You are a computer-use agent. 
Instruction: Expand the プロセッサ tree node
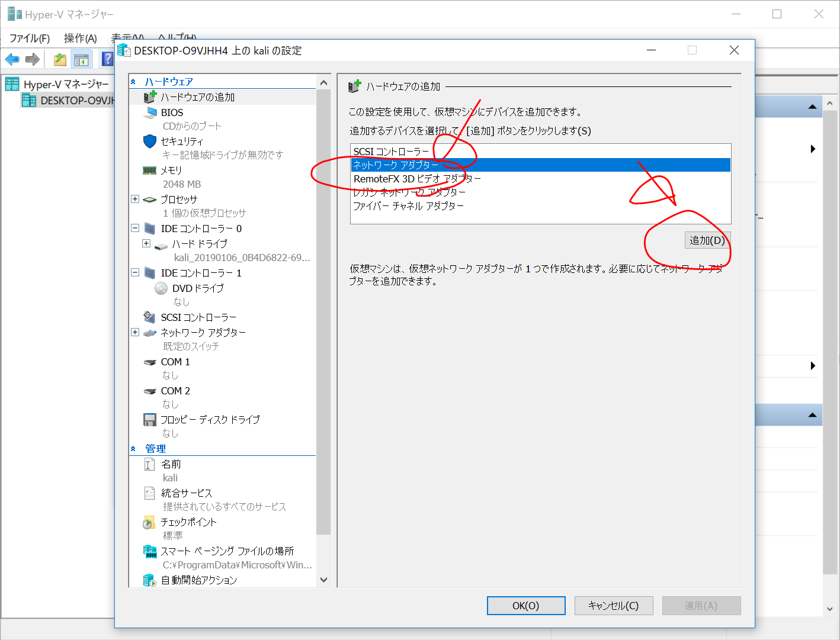(x=135, y=199)
